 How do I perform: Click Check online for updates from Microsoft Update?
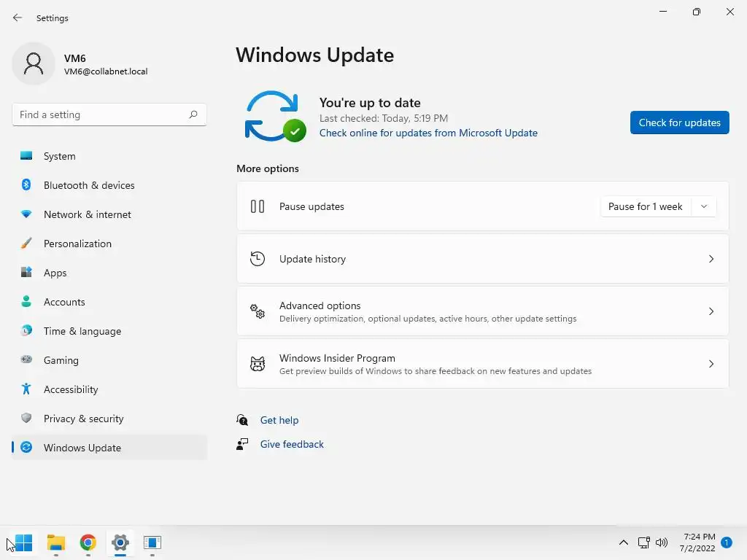(x=428, y=133)
